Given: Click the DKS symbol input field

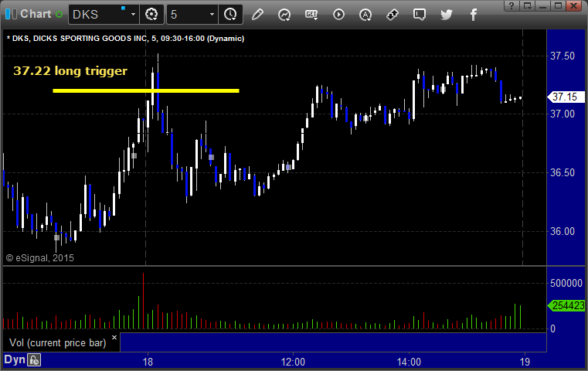Looking at the screenshot, I should [100, 15].
